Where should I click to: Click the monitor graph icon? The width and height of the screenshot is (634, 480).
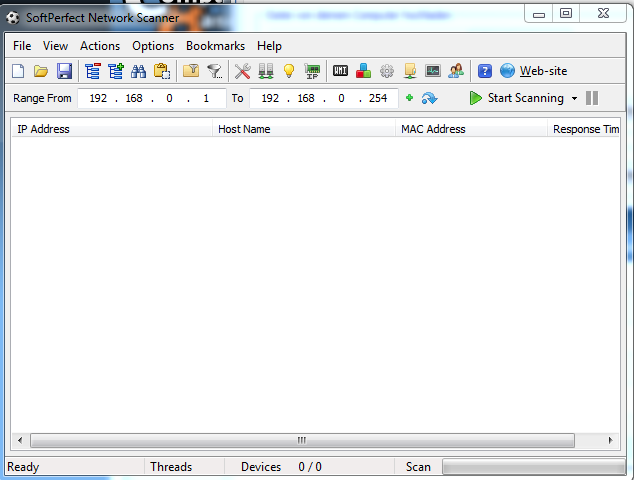[433, 71]
